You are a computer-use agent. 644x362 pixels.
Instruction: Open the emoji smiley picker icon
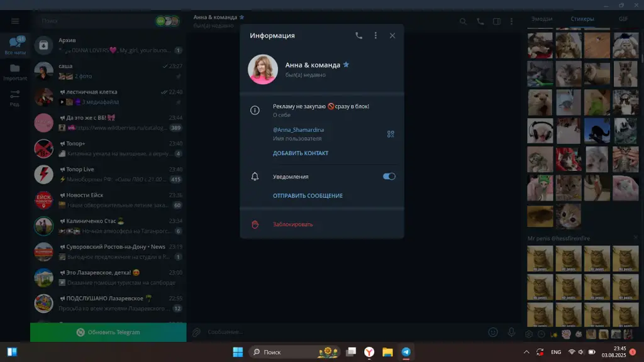[493, 332]
